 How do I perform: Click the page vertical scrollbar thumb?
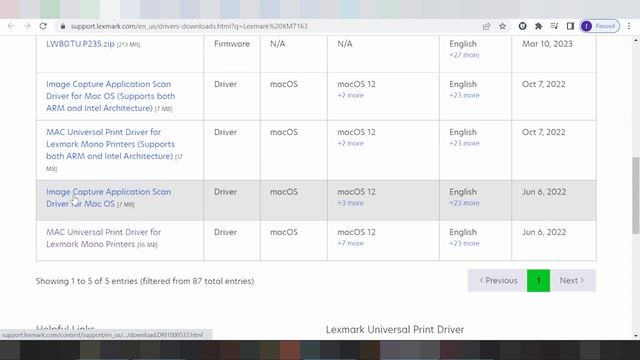pos(636,196)
